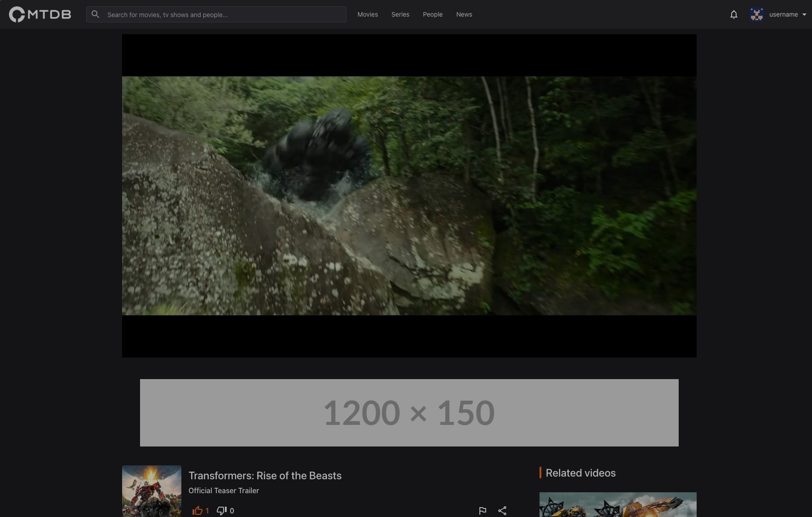Image resolution: width=812 pixels, height=517 pixels.
Task: Click the search magnifier icon
Action: [x=95, y=14]
